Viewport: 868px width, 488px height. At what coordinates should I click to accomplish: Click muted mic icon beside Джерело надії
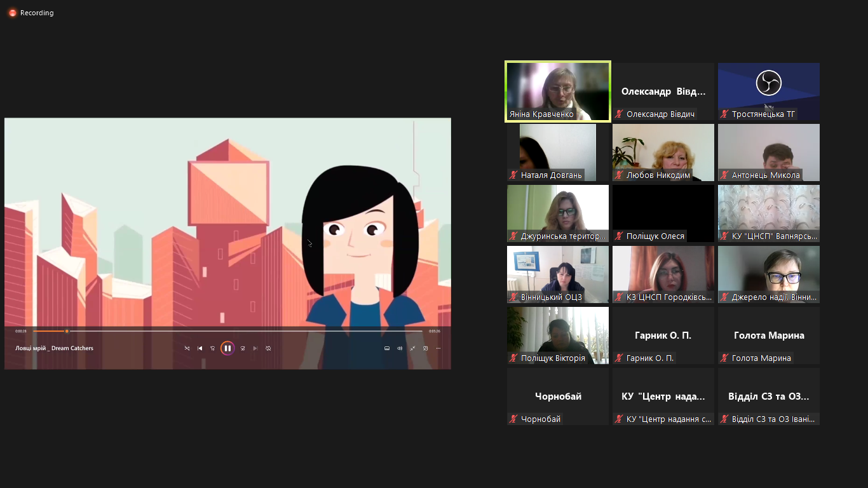(x=724, y=297)
